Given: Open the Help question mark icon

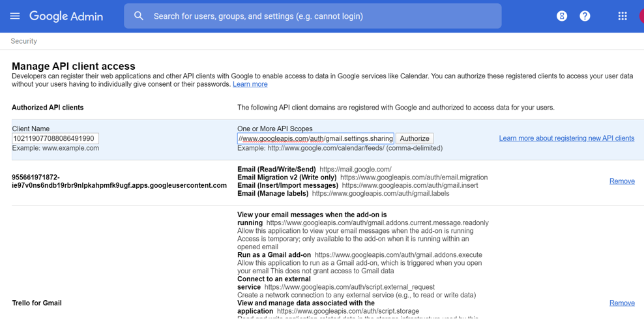Looking at the screenshot, I should coord(585,16).
